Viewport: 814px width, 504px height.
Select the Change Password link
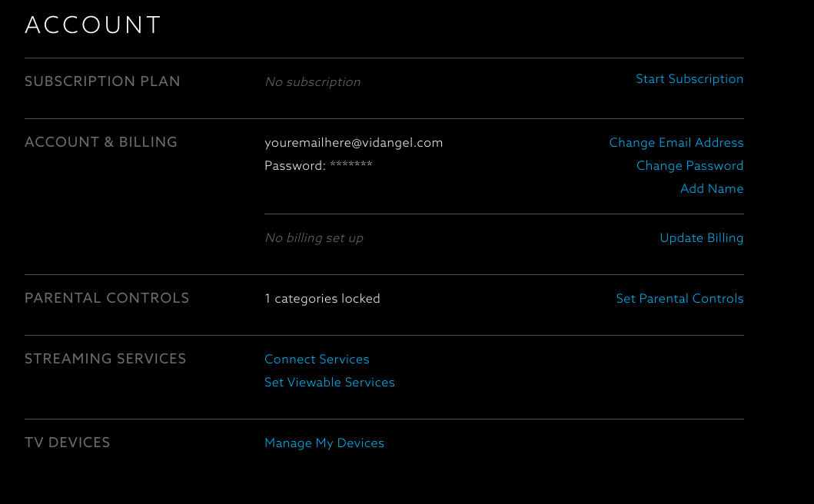click(x=689, y=166)
